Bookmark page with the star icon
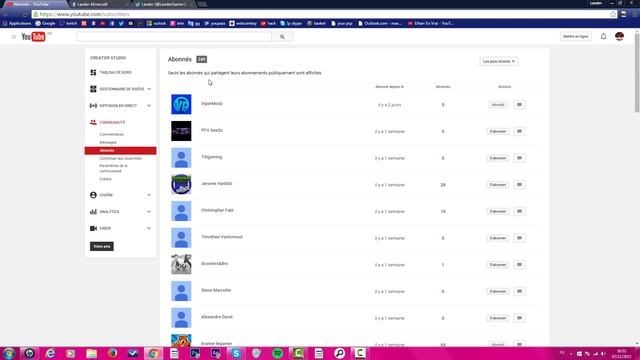 coord(613,14)
